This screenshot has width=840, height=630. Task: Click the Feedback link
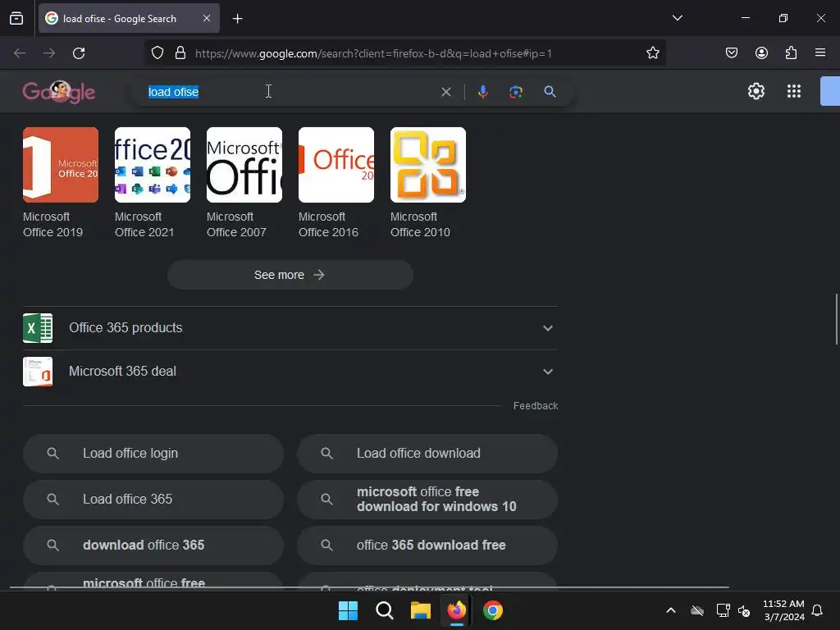pyautogui.click(x=535, y=405)
